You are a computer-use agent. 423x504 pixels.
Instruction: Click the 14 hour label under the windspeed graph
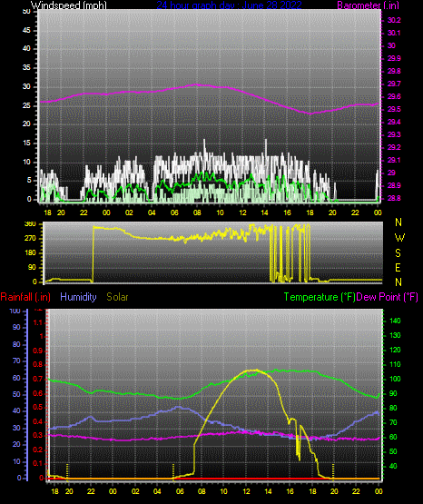[264, 212]
